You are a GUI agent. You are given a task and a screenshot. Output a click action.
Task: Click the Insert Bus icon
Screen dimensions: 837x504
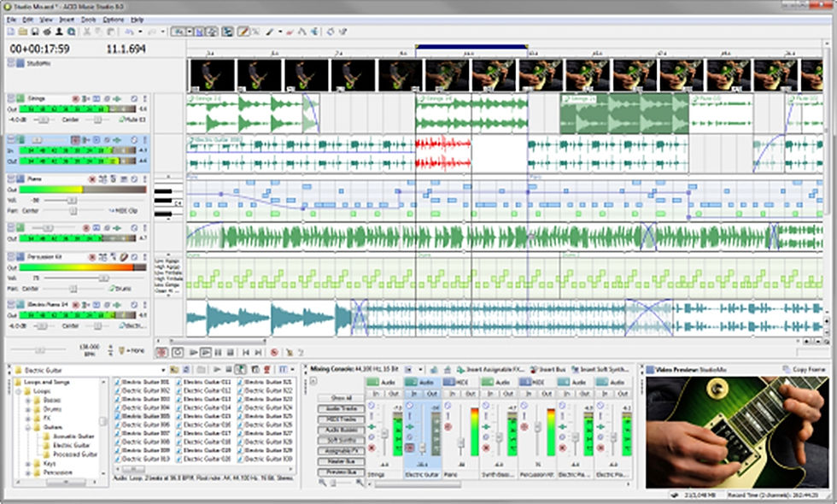point(533,369)
